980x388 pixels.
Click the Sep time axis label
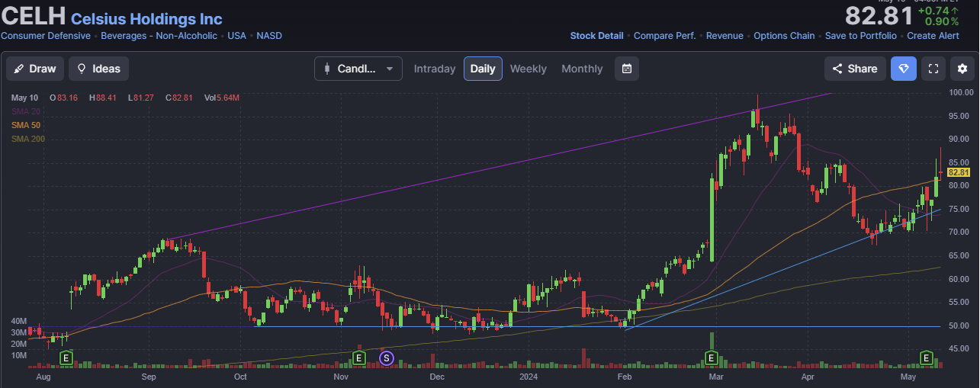(x=149, y=377)
